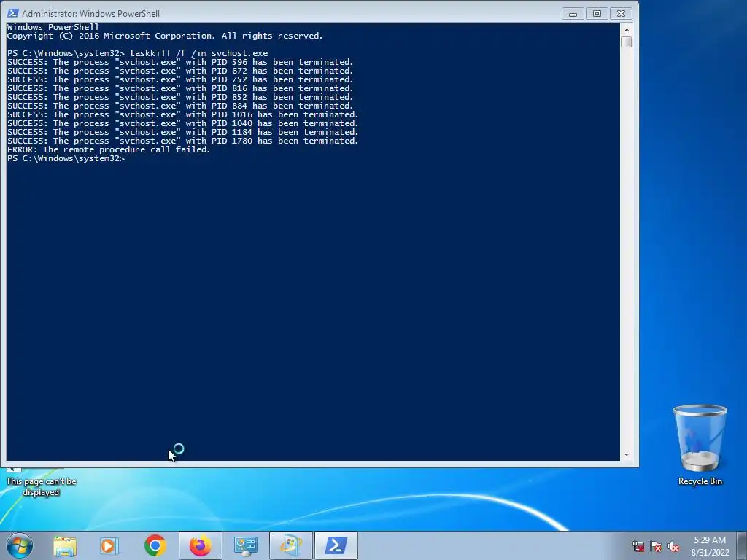The image size is (747, 560).
Task: Click the PowerShell icon in the title bar
Action: (x=13, y=13)
